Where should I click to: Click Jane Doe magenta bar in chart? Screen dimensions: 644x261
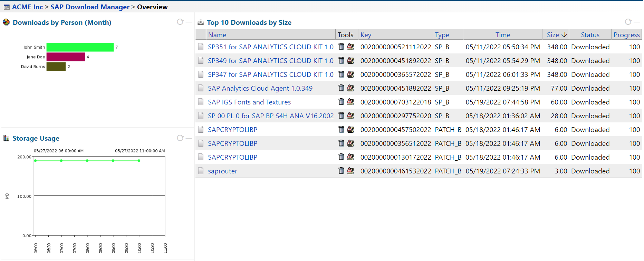click(x=66, y=57)
